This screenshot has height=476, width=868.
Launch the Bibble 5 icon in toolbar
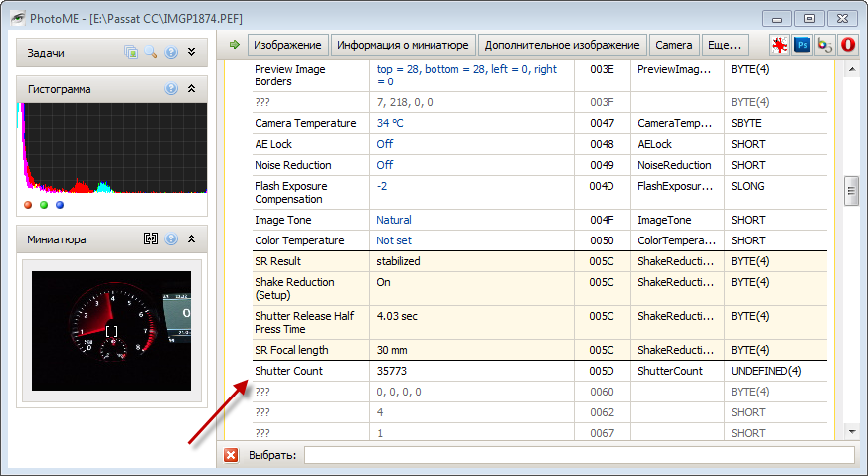[x=825, y=45]
